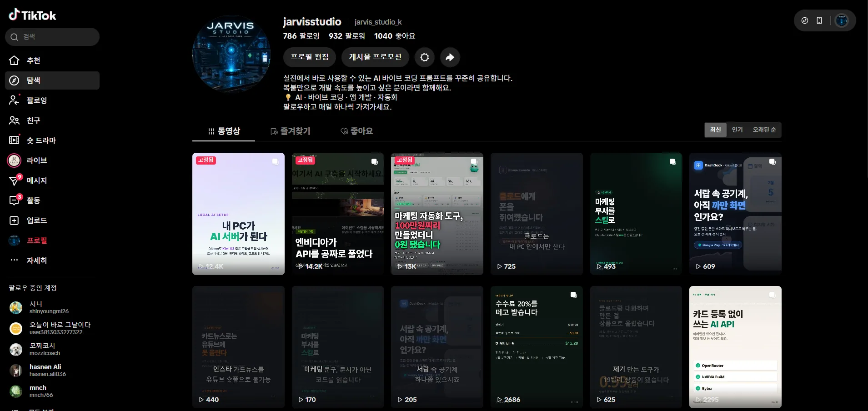Open video with 493 views
Viewport: 868px width, 411px height.
(x=636, y=214)
